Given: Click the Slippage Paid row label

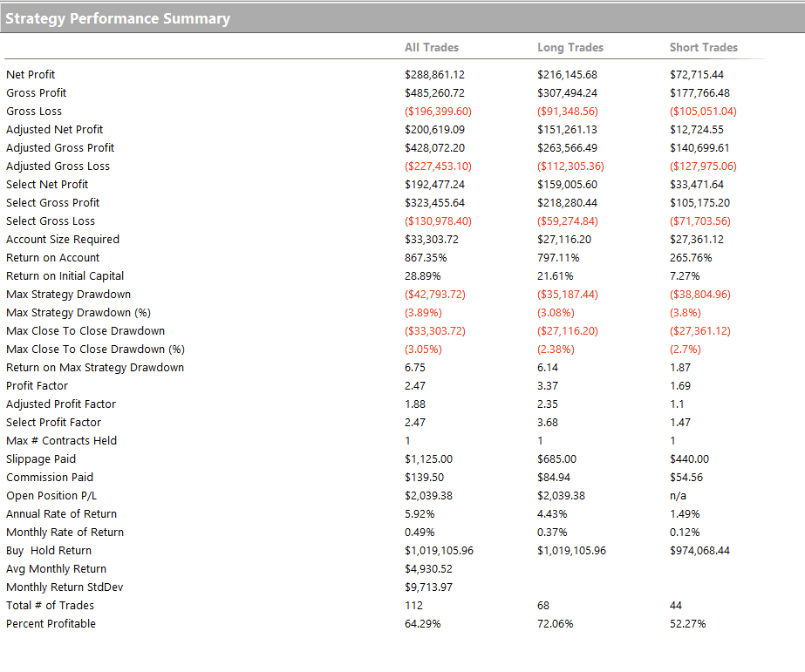Looking at the screenshot, I should [41, 459].
